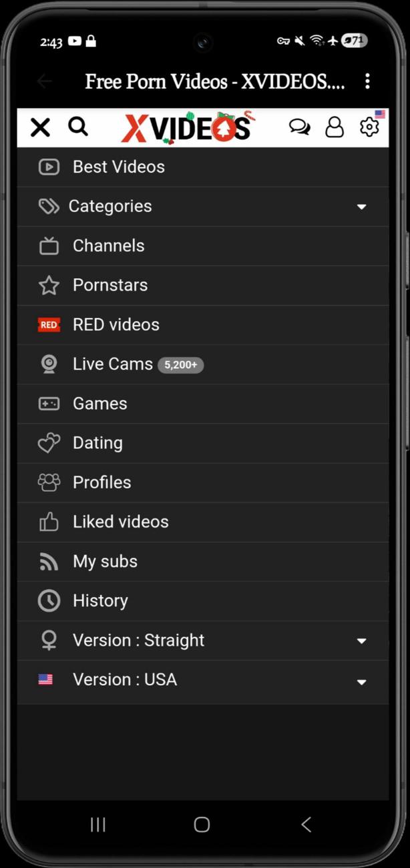Tap the Version : USA label
Screen dimensions: 410x868
(x=125, y=679)
